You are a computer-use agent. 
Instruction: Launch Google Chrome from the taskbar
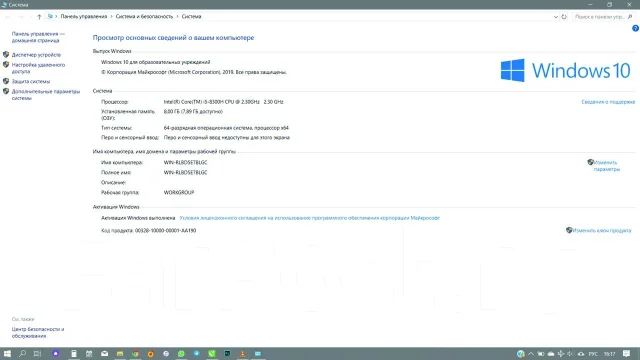(135, 353)
